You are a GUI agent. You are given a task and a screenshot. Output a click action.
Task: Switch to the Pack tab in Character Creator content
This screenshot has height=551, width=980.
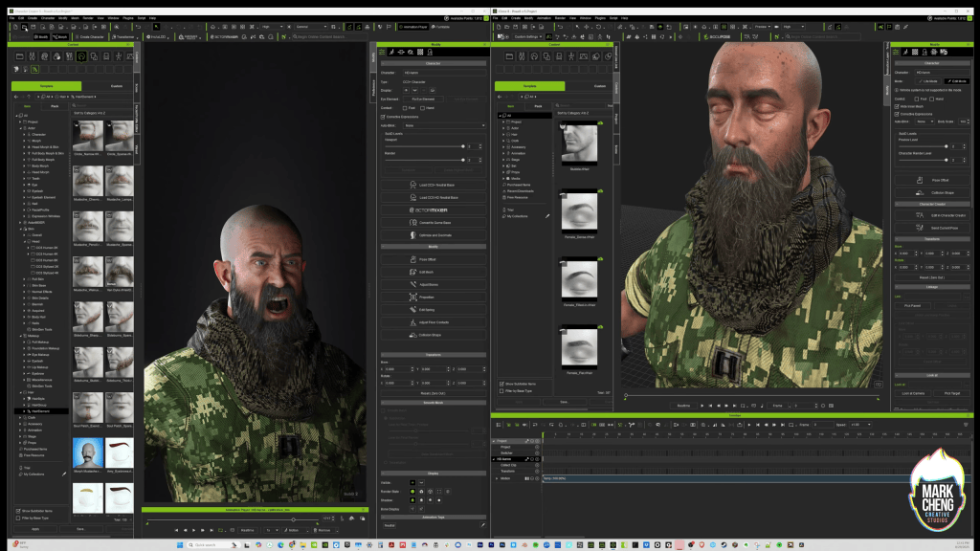point(55,106)
